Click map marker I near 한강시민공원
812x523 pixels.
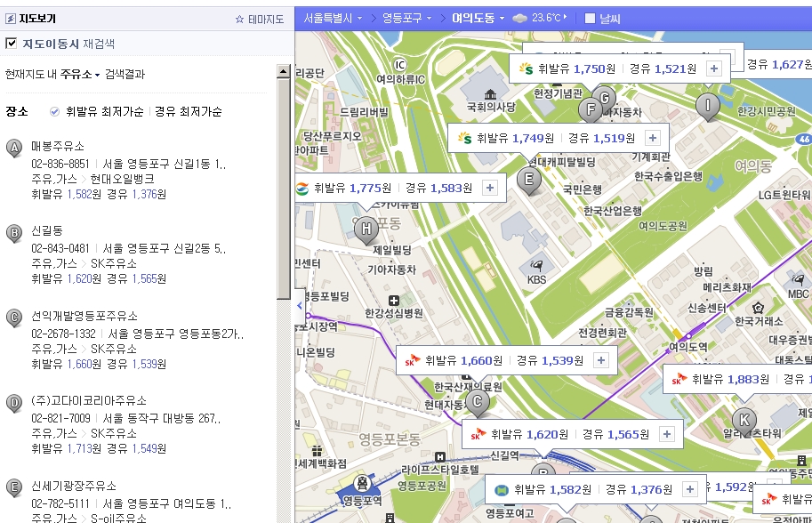[x=707, y=106]
